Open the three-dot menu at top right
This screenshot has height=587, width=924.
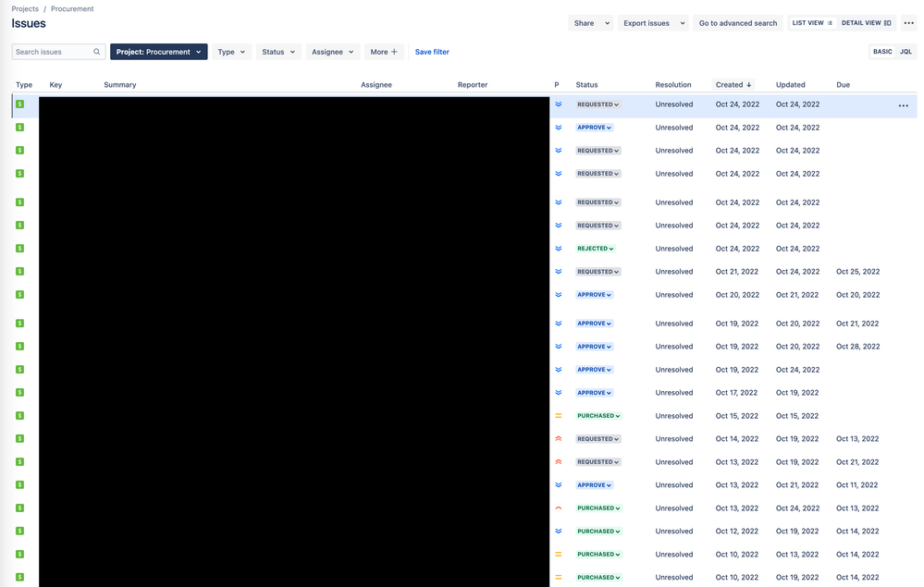point(908,23)
